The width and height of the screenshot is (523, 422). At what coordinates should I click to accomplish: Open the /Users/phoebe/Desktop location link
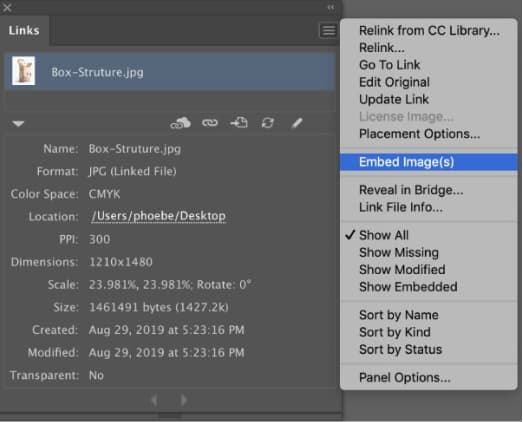[158, 216]
